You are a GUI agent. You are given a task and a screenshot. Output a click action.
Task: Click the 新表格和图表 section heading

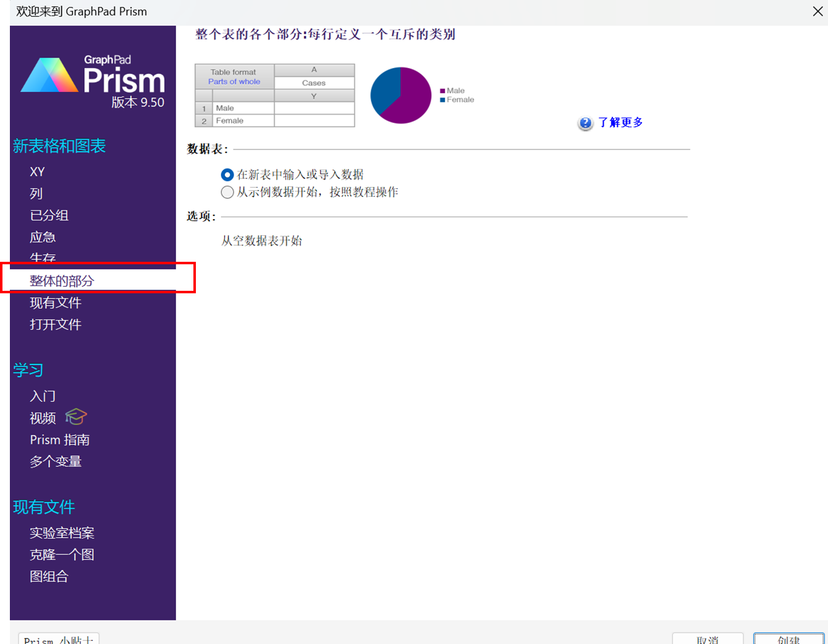tap(59, 146)
